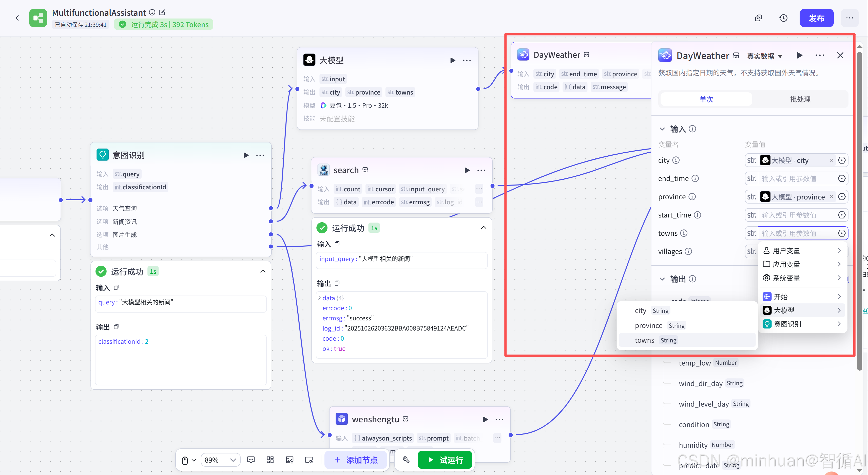Image resolution: width=868 pixels, height=475 pixels.
Task: Open the 89% zoom level dropdown
Action: [x=220, y=460]
